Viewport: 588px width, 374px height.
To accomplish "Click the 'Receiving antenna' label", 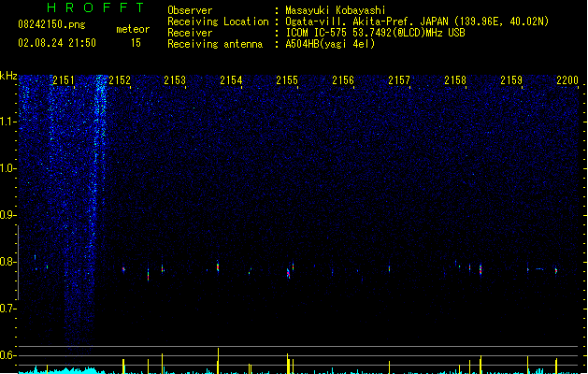I will click(215, 44).
